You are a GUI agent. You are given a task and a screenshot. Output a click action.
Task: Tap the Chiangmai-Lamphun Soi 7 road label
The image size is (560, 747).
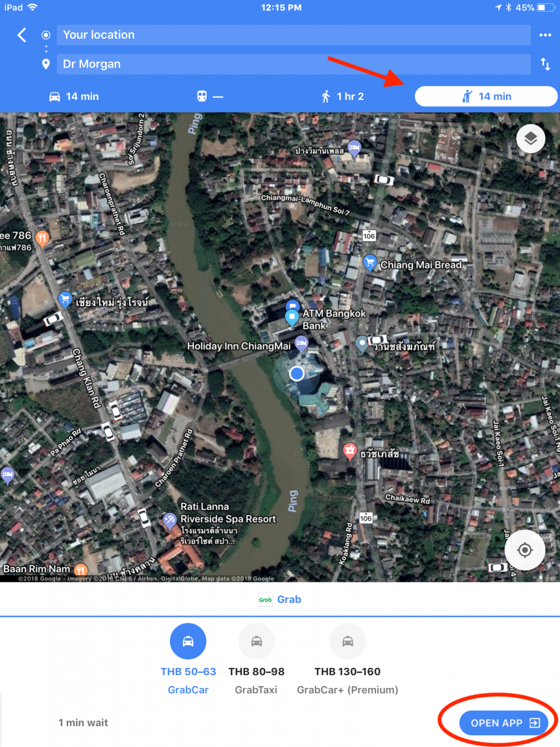(305, 205)
